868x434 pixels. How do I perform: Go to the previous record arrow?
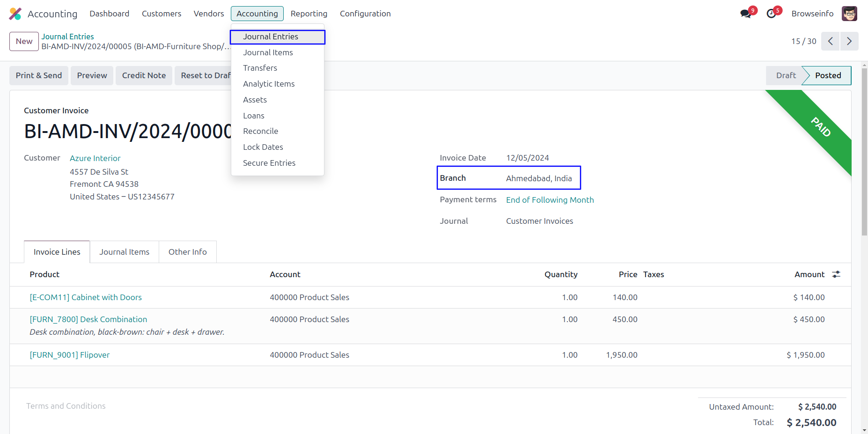click(x=830, y=41)
